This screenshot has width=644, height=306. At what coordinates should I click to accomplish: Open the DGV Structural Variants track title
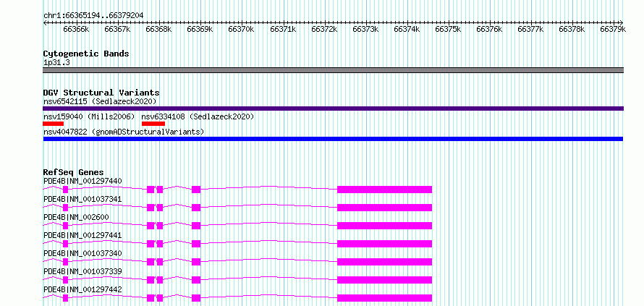[101, 93]
